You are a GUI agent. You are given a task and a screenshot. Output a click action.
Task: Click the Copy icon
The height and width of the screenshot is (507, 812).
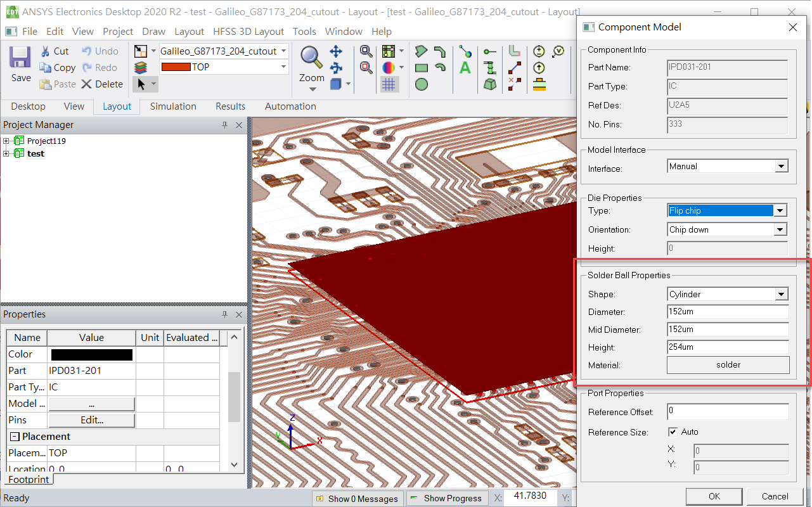[x=45, y=67]
